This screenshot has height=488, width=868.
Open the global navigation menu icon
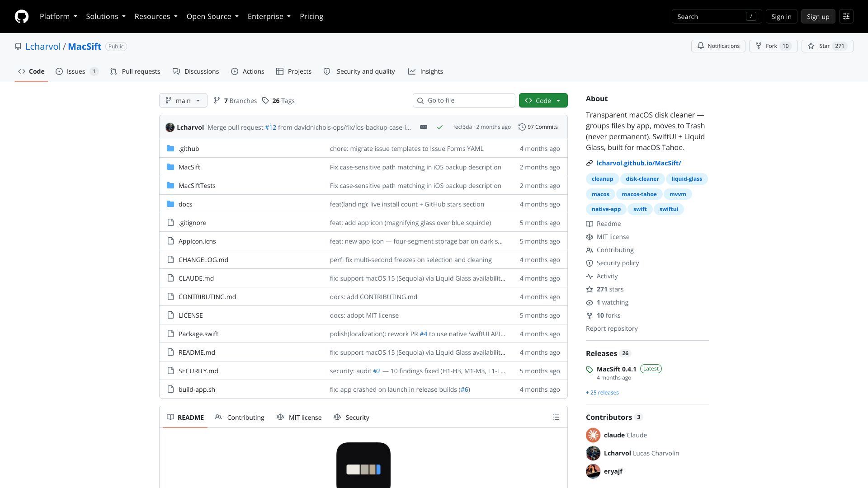(846, 16)
